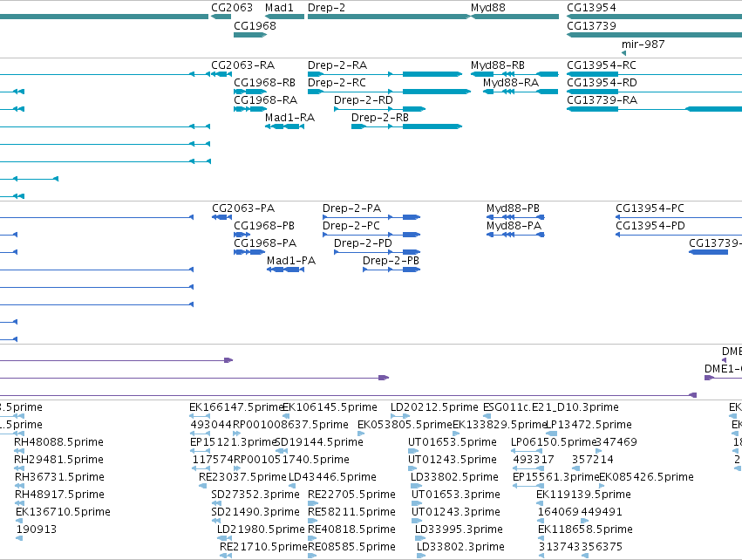
Task: Open EST EK133829.5prime
Action: [500, 425]
